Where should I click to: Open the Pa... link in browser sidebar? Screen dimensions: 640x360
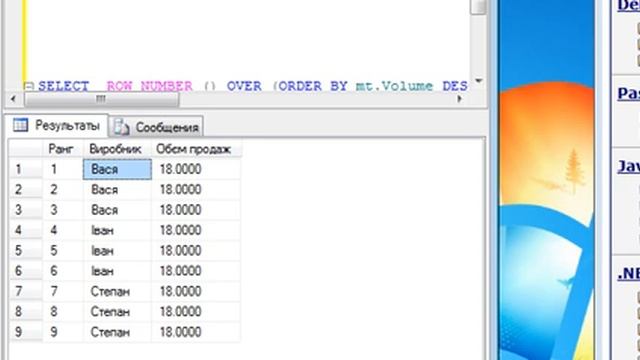[x=629, y=93]
